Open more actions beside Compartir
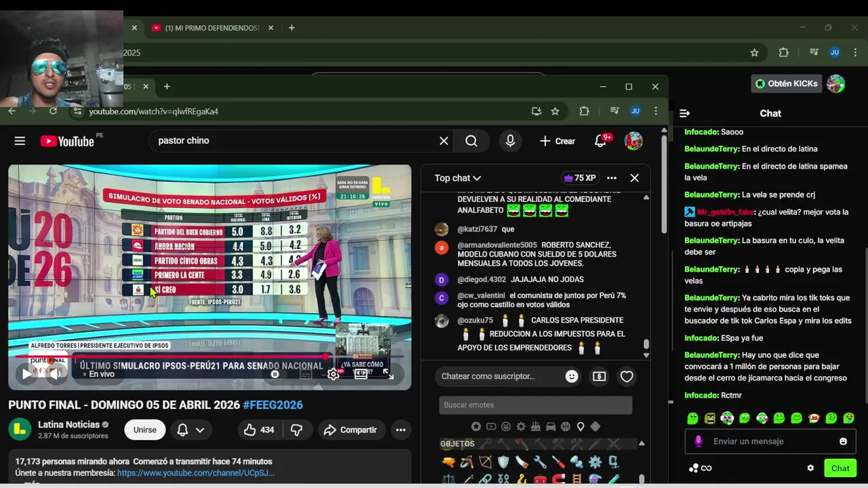The height and width of the screenshot is (488, 868). pos(401,430)
